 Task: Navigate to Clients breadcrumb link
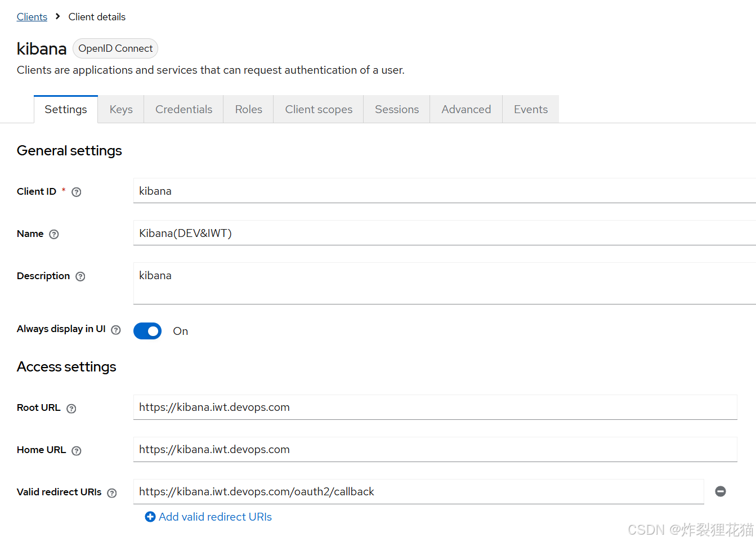[32, 17]
